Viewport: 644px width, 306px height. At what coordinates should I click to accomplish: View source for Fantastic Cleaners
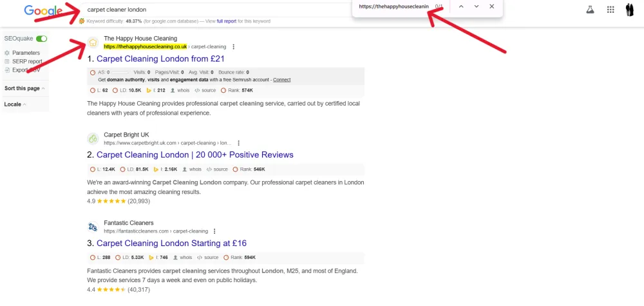[207, 258]
